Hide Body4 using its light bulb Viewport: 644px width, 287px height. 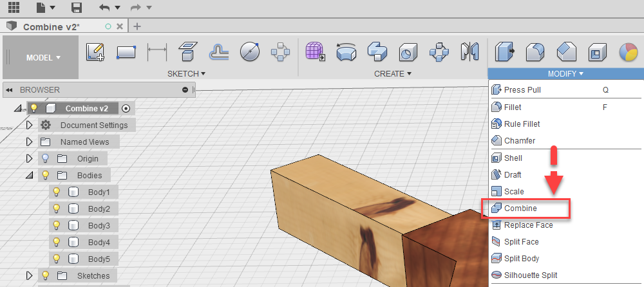[x=57, y=242]
